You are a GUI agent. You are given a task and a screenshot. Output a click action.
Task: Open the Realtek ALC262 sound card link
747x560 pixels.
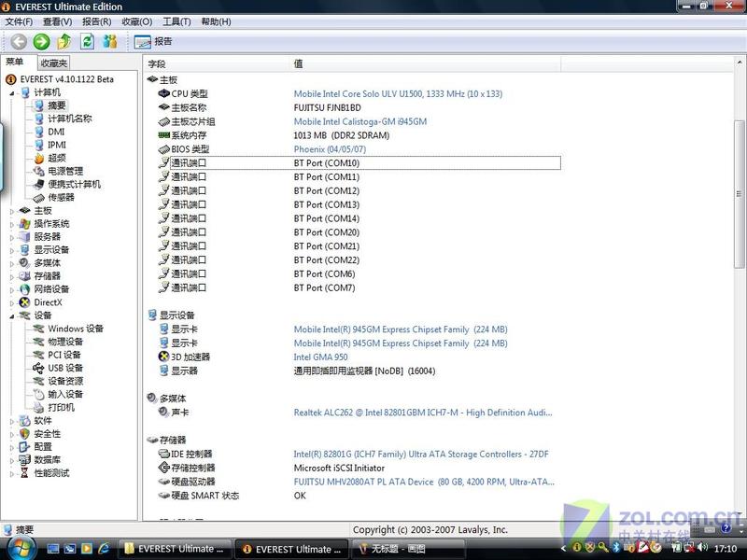point(423,413)
